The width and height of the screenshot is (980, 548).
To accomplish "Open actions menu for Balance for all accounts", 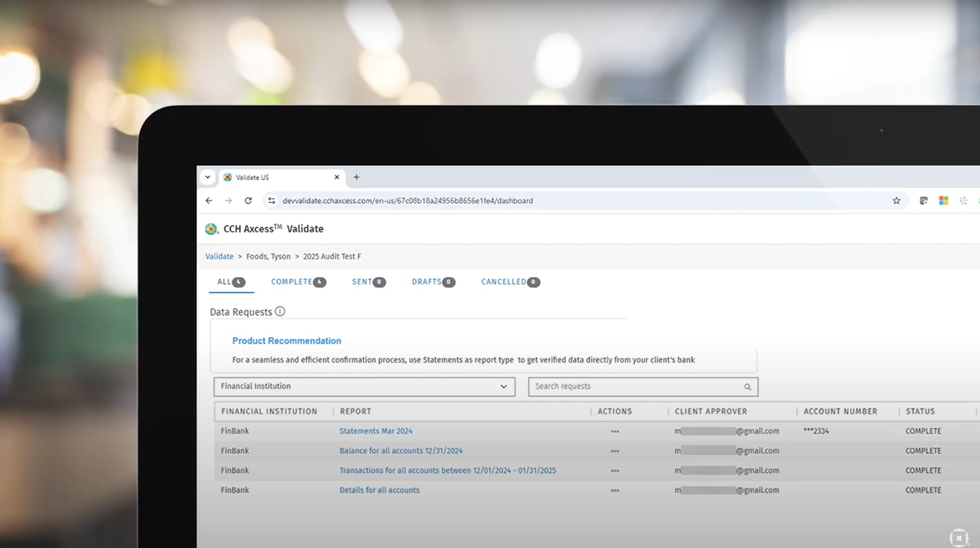I will [614, 451].
